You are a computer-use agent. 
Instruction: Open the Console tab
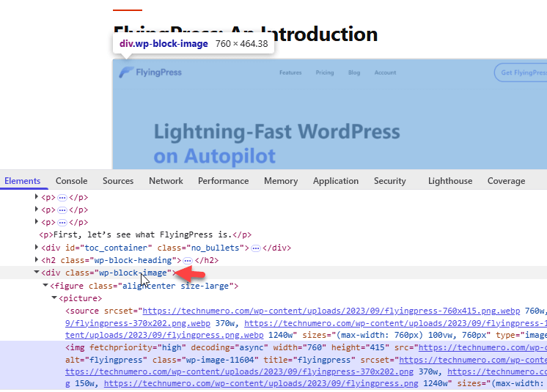(72, 181)
